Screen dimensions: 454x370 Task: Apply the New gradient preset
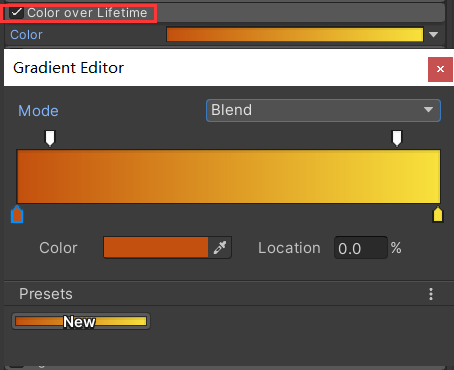[x=81, y=321]
